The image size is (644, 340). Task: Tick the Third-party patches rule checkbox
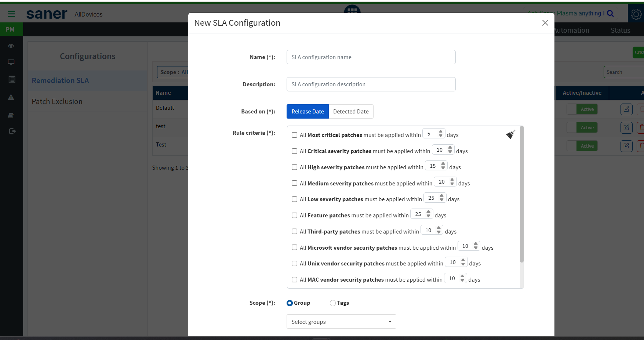(x=294, y=231)
